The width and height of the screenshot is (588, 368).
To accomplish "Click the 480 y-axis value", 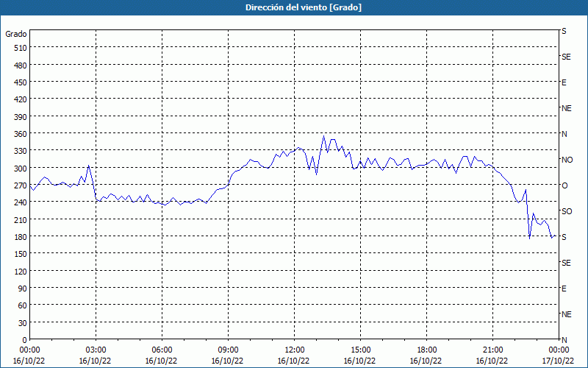I will [21, 66].
